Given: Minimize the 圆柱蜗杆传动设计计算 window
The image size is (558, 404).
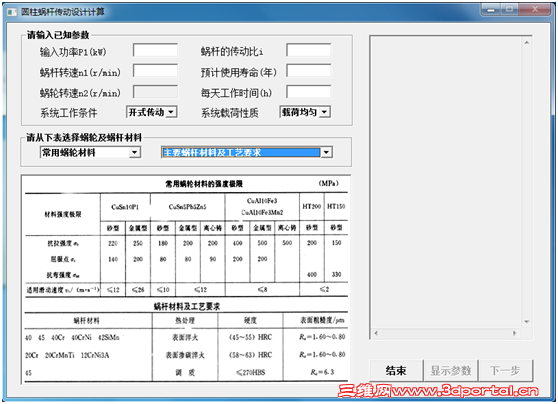Looking at the screenshot, I should click(x=491, y=10).
